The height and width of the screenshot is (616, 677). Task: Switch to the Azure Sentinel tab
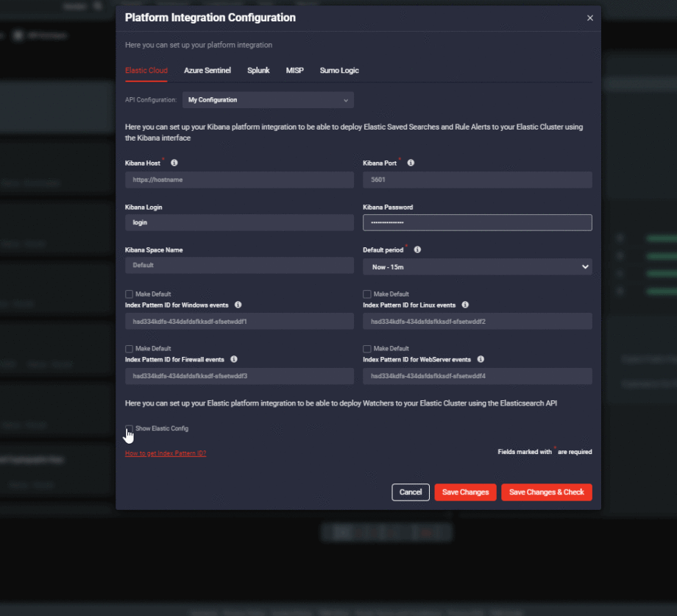click(208, 71)
